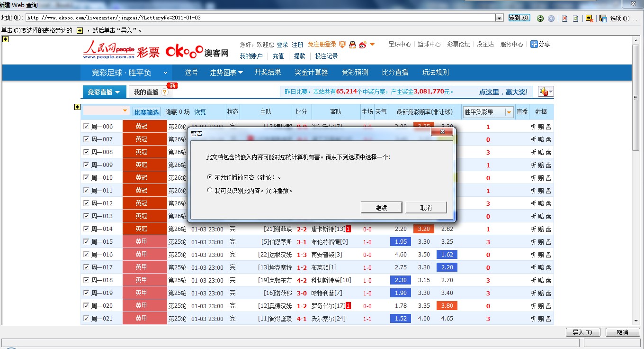Open the 开奖结果 navigation menu item
The width and height of the screenshot is (644, 349).
[268, 73]
